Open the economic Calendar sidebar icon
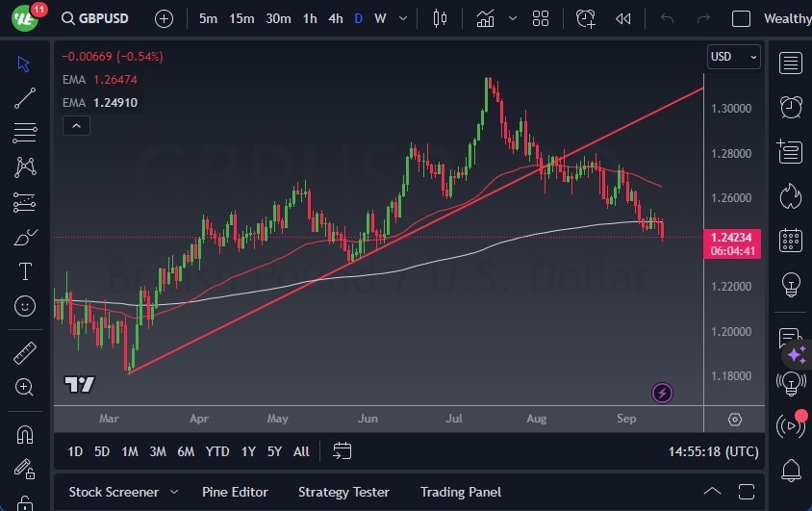812x511 pixels. pos(791,241)
